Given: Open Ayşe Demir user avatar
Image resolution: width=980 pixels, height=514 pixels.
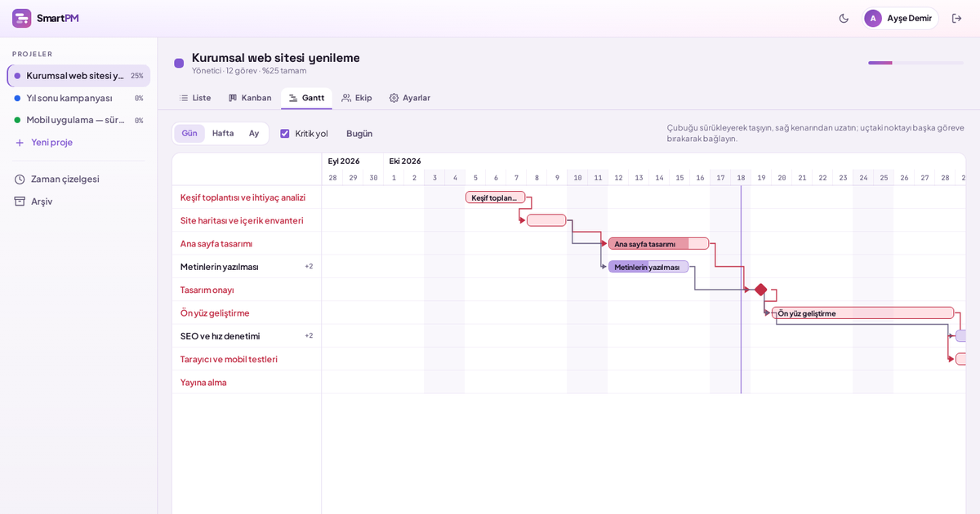Looking at the screenshot, I should tap(873, 18).
